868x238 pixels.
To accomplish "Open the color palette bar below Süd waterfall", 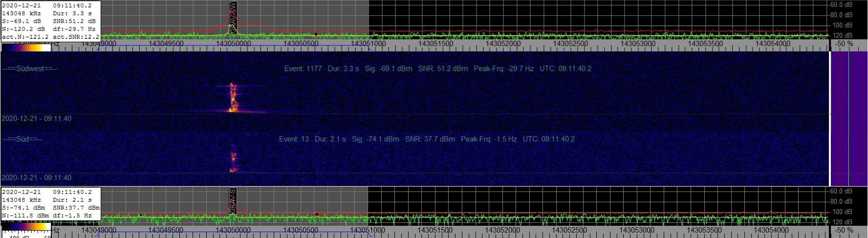I will click(26, 227).
